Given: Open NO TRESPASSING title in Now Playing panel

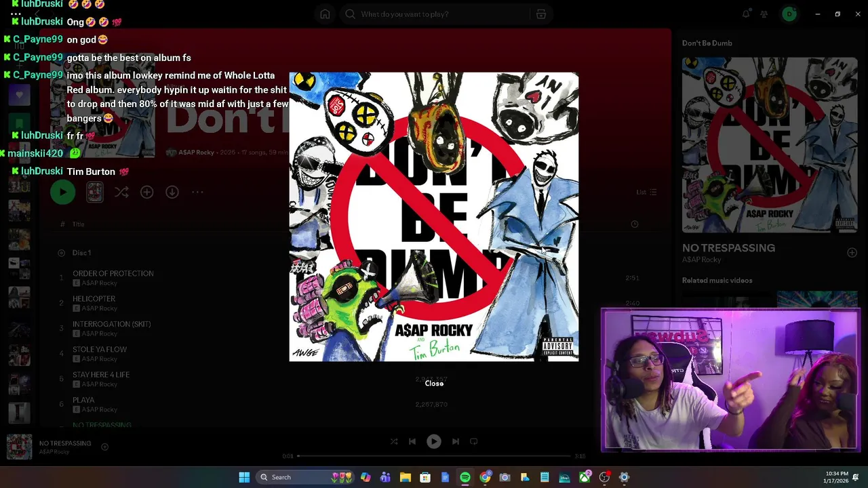Looking at the screenshot, I should [729, 248].
